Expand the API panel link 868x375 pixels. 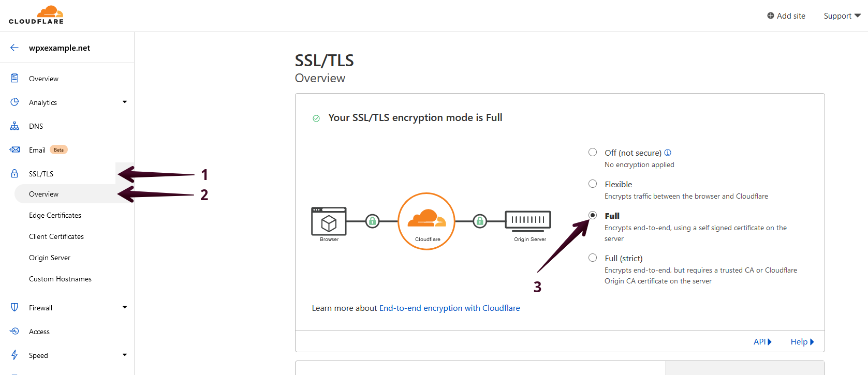pyautogui.click(x=762, y=341)
